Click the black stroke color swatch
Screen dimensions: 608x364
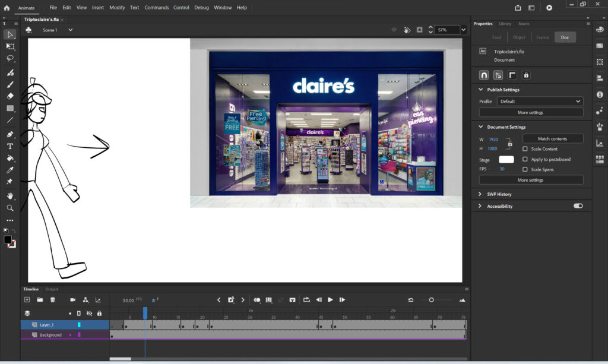[7, 239]
